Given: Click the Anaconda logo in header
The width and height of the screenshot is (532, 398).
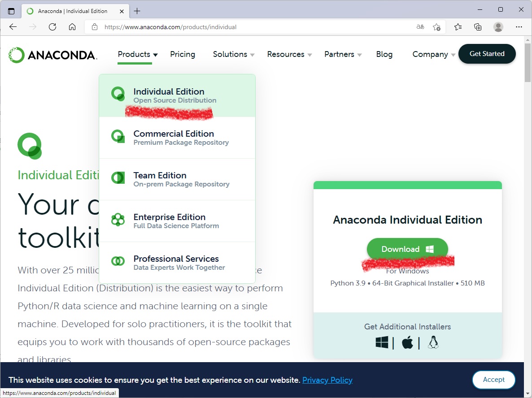Looking at the screenshot, I should coord(53,55).
